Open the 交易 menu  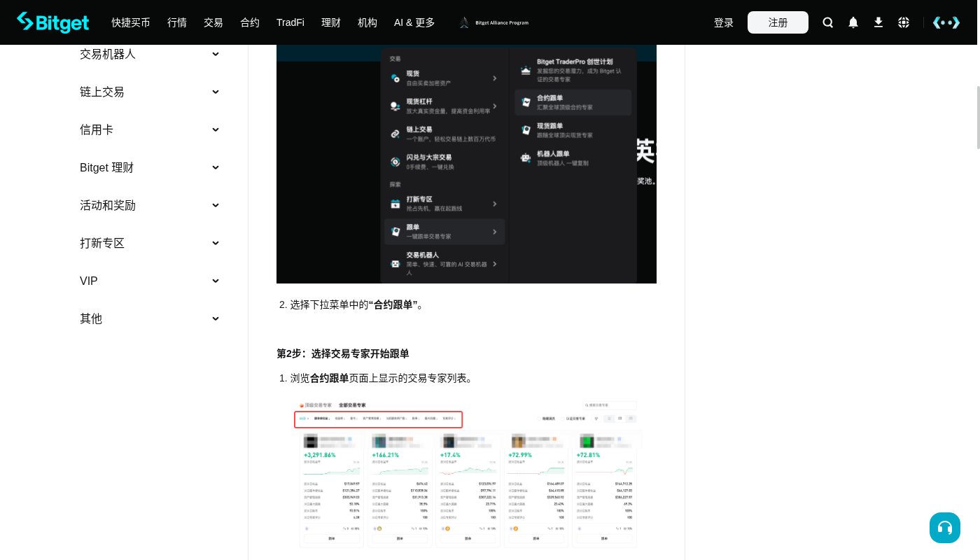(x=213, y=22)
